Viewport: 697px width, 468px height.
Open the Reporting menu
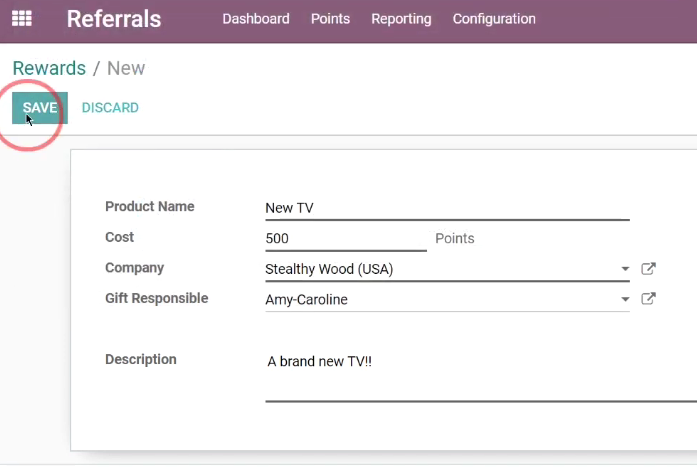point(401,19)
